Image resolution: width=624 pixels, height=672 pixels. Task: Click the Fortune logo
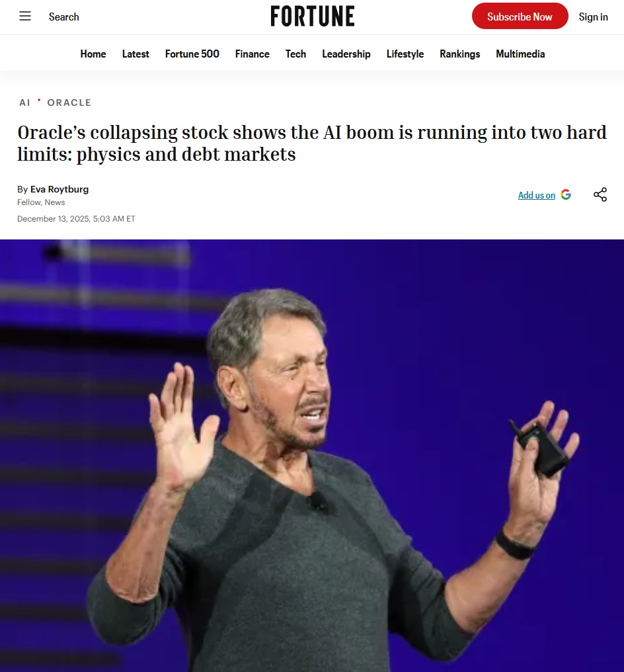313,17
